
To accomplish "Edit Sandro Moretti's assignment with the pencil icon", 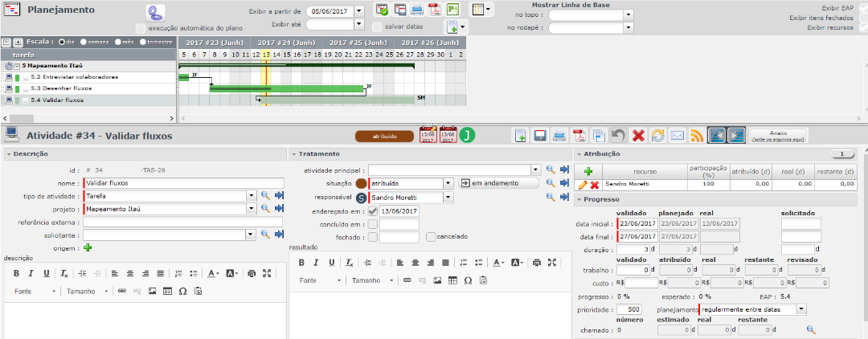I will pos(583,185).
